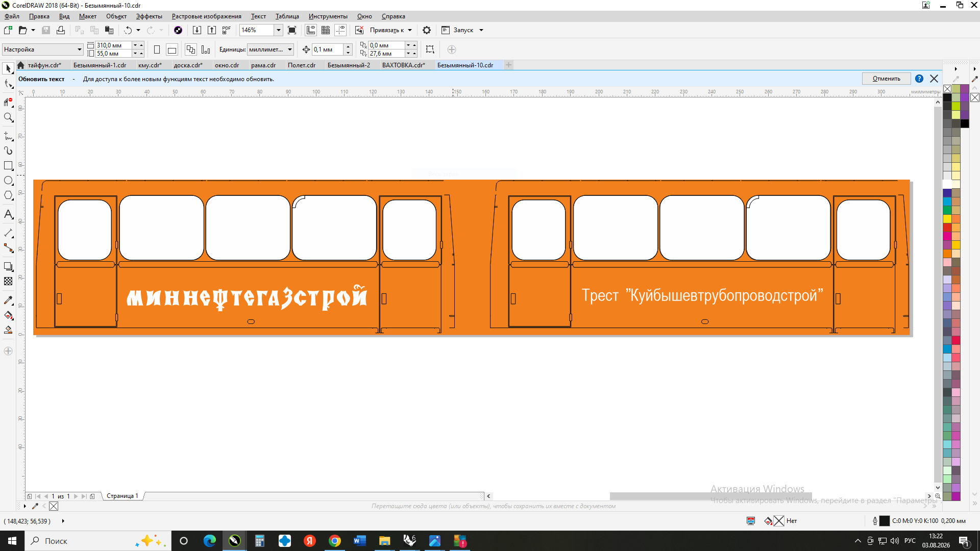This screenshot has width=980, height=551.
Task: Expand the Open file dropdown arrow
Action: click(x=33, y=30)
